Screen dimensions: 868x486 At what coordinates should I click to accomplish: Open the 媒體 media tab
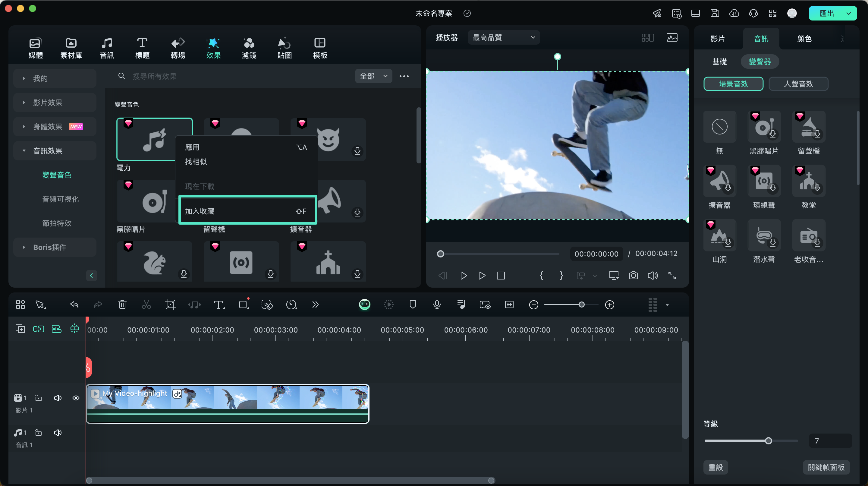pos(35,48)
